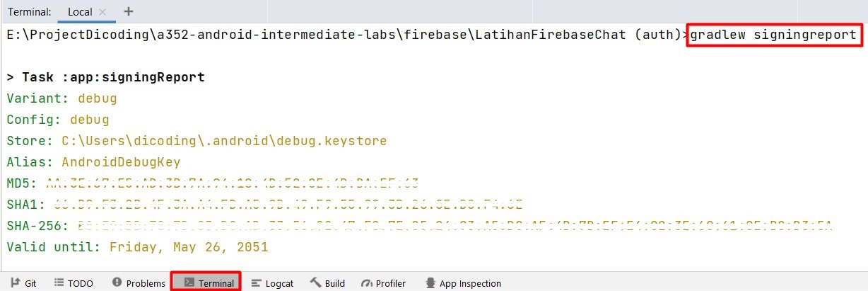
Task: Click the blurred SHA-256 fingerprint value
Action: 452,226
